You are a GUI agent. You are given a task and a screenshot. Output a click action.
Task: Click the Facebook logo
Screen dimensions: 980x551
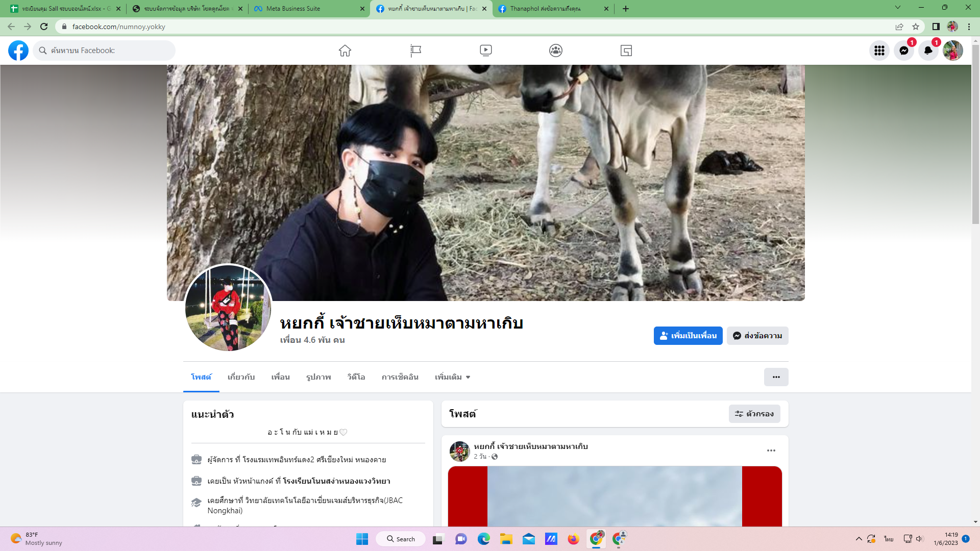[18, 51]
